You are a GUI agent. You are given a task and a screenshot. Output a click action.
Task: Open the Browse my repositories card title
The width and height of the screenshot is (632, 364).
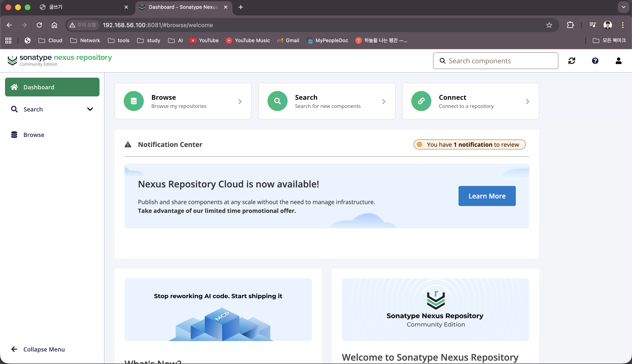[x=164, y=97]
